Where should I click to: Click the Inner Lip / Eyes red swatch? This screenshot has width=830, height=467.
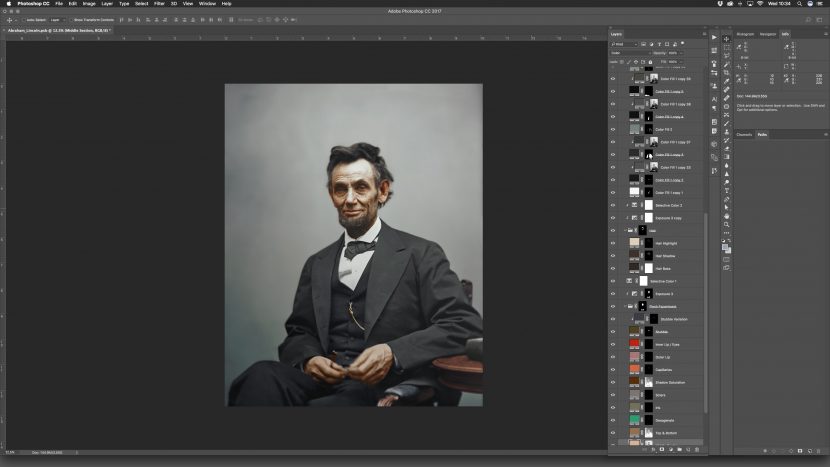tap(634, 344)
